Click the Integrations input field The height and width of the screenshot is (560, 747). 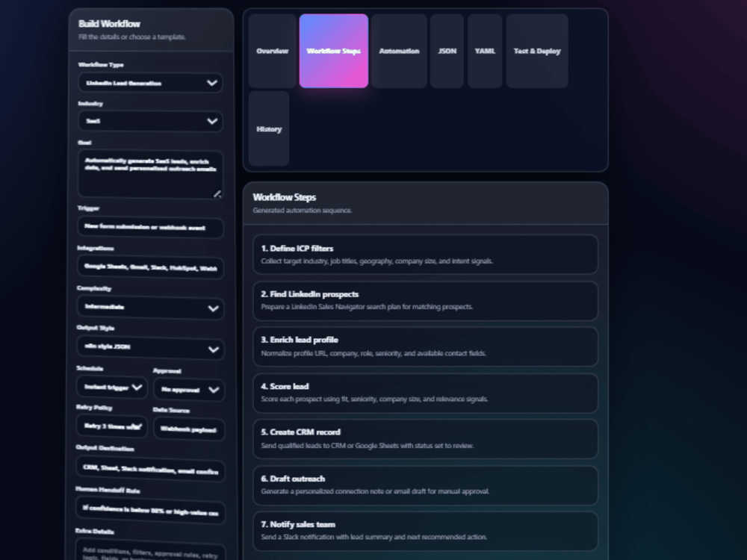coord(150,267)
